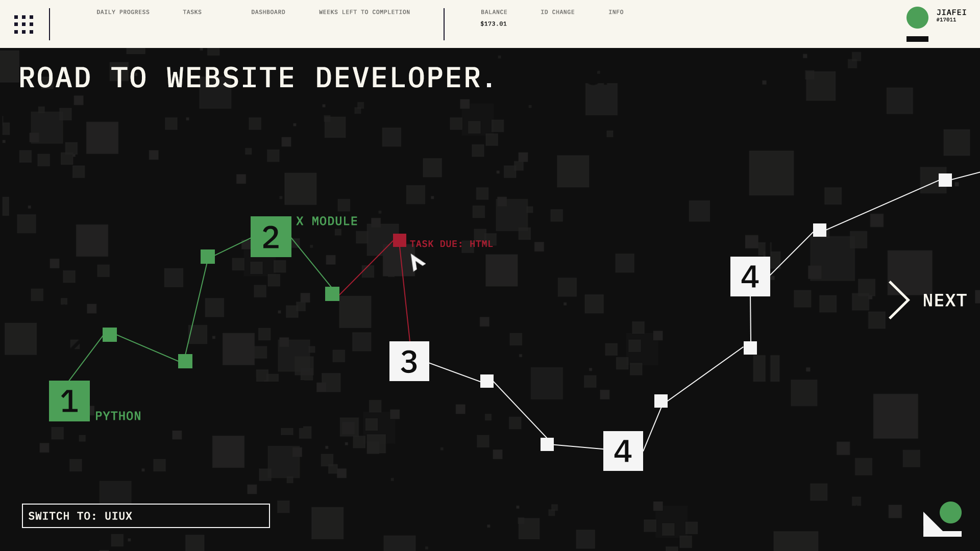The width and height of the screenshot is (980, 551).
Task: Click the red Task Due HTML node
Action: coord(400,240)
